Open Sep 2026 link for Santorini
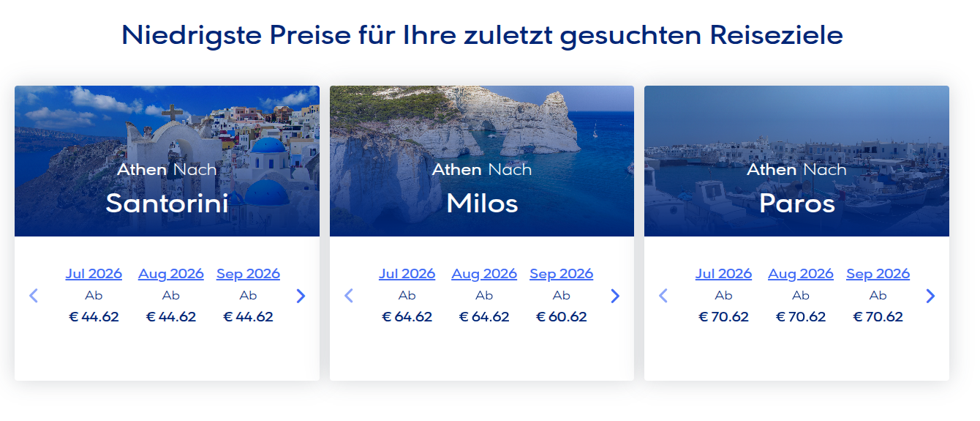Viewport: 980px width, 421px height. [248, 274]
